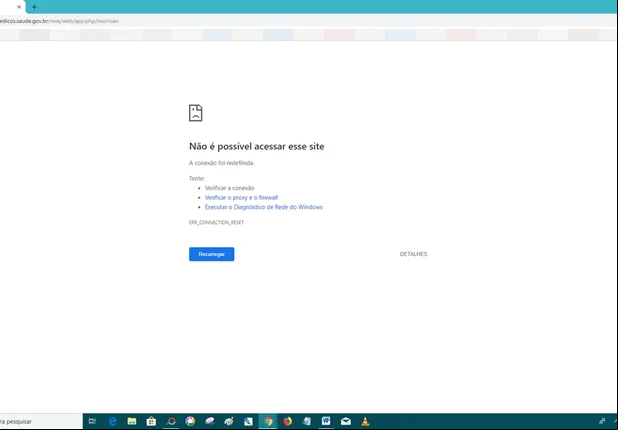
Task: Open the Mail app from taskbar
Action: click(346, 421)
